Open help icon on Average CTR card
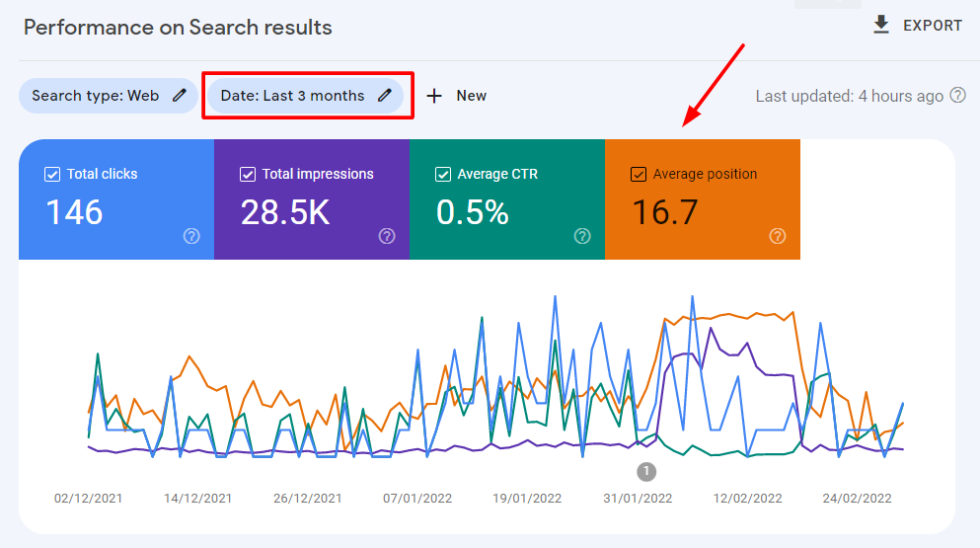 (x=582, y=236)
